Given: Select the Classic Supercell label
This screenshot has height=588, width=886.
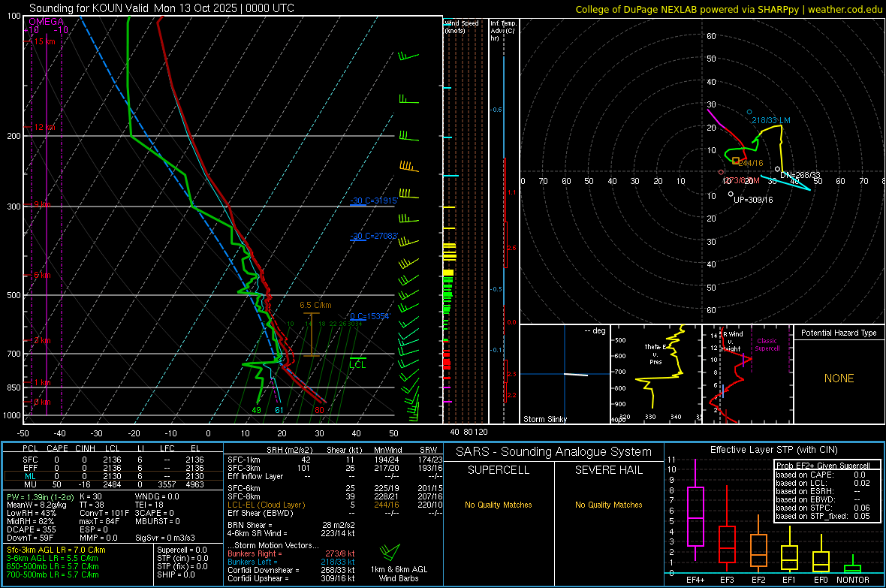Looking at the screenshot, I should coord(767,345).
